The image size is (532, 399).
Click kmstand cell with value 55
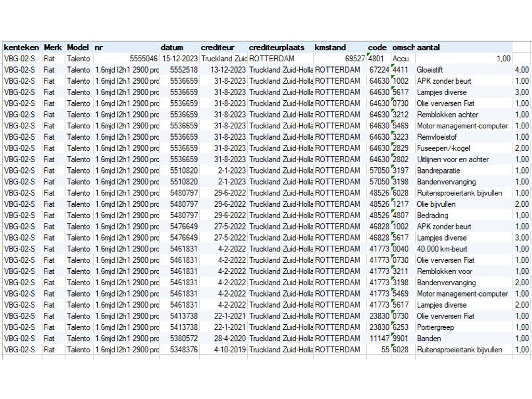click(379, 350)
